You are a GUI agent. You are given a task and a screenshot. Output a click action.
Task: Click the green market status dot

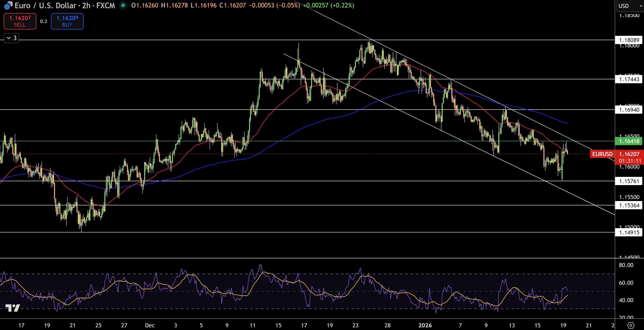pos(123,5)
